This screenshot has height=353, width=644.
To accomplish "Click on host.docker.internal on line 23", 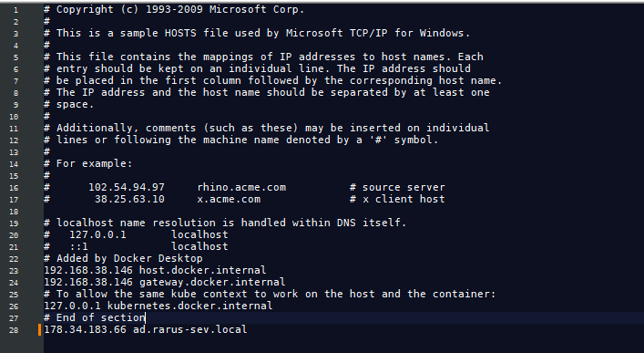I will 202,270.
